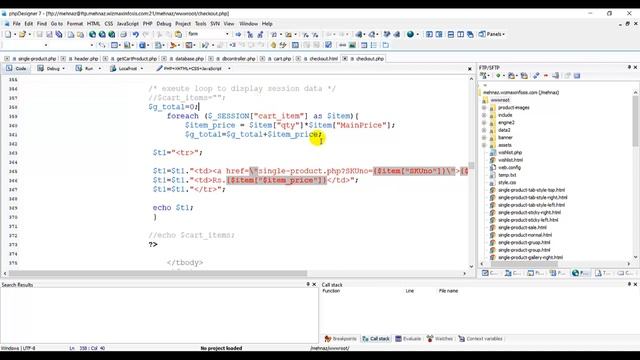This screenshot has height=360, width=640.
Task: Open the Breakpoints tab
Action: pos(340,339)
